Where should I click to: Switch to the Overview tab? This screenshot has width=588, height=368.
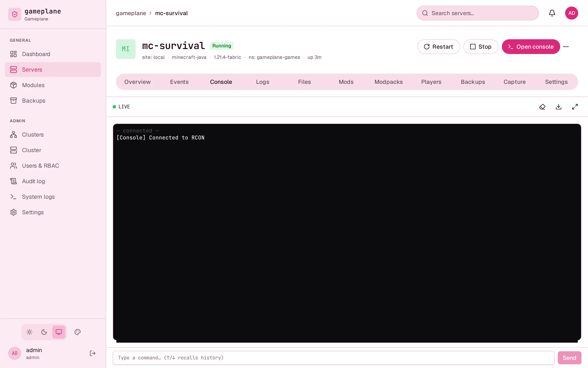[x=137, y=82]
